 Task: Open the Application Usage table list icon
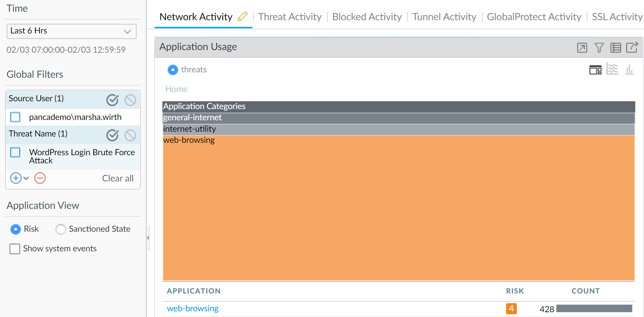click(x=615, y=48)
